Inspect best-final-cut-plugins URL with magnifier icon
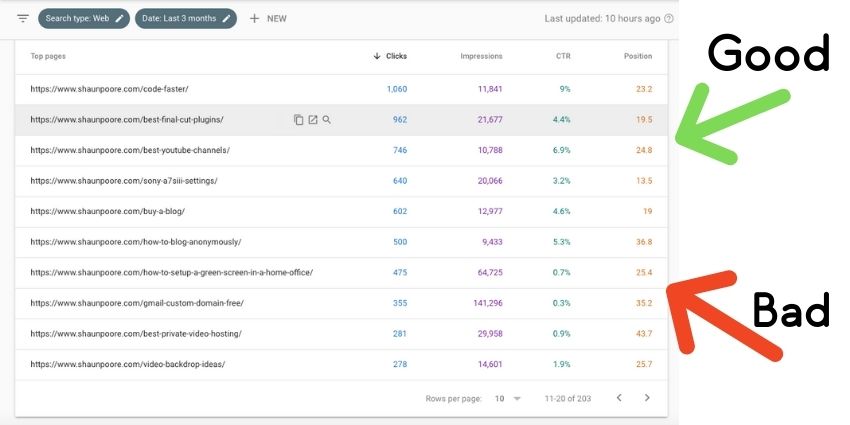This screenshot has width=850, height=425. pos(326,120)
